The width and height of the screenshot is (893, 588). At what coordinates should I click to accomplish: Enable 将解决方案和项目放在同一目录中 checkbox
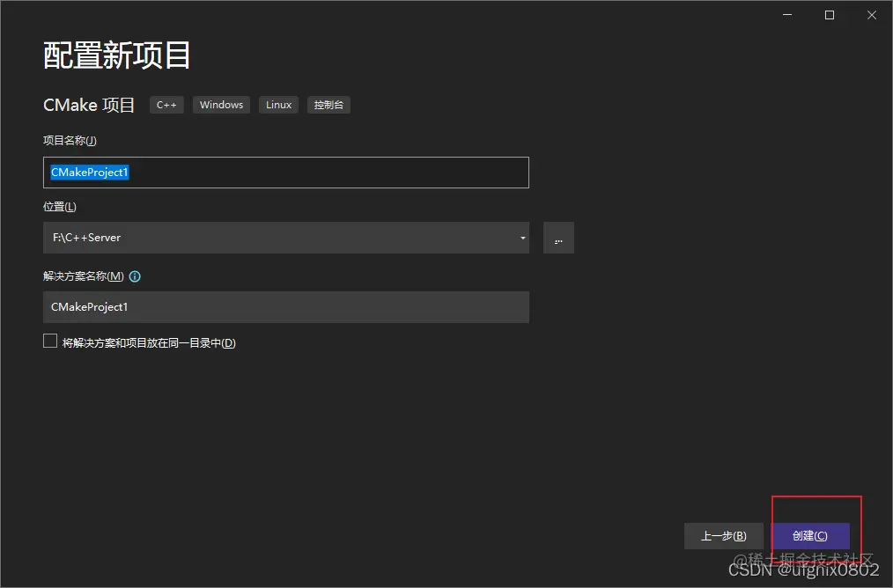[x=50, y=341]
